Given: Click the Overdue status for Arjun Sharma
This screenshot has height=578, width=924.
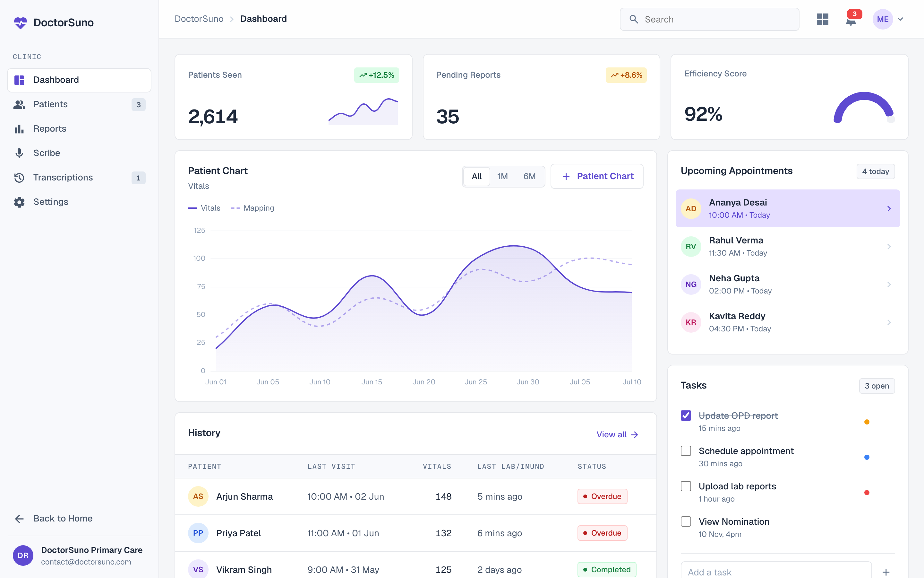Looking at the screenshot, I should pos(602,496).
